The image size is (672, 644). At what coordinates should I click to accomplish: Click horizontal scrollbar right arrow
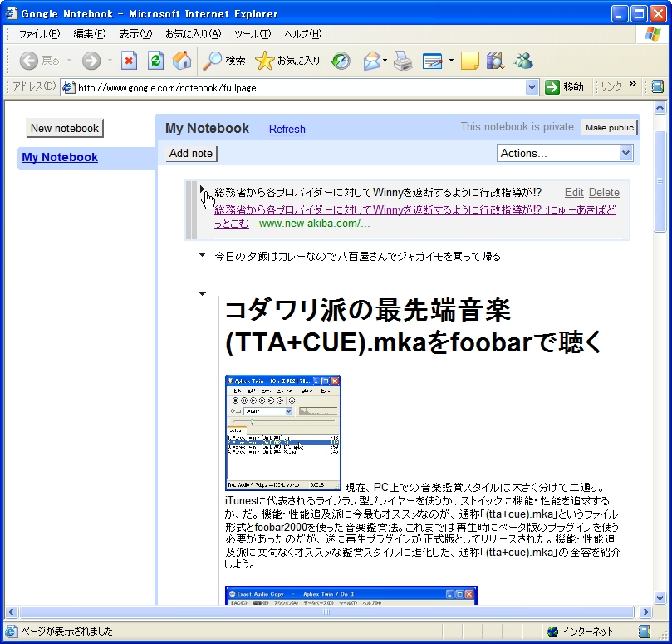[645, 612]
